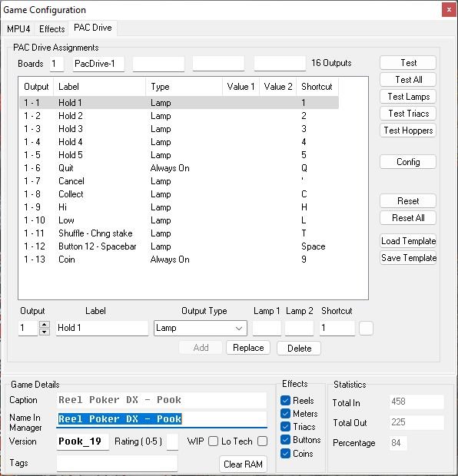Enable the WIP checkbox

coord(213,441)
